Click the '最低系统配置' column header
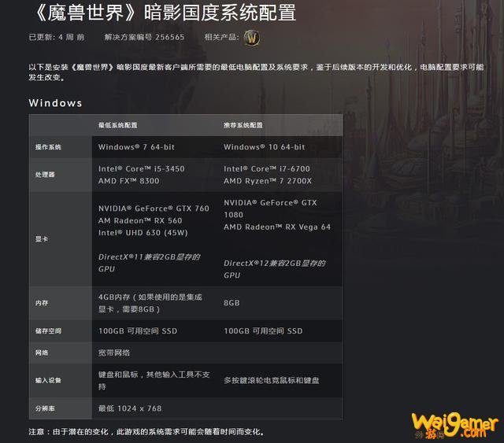 click(x=117, y=125)
